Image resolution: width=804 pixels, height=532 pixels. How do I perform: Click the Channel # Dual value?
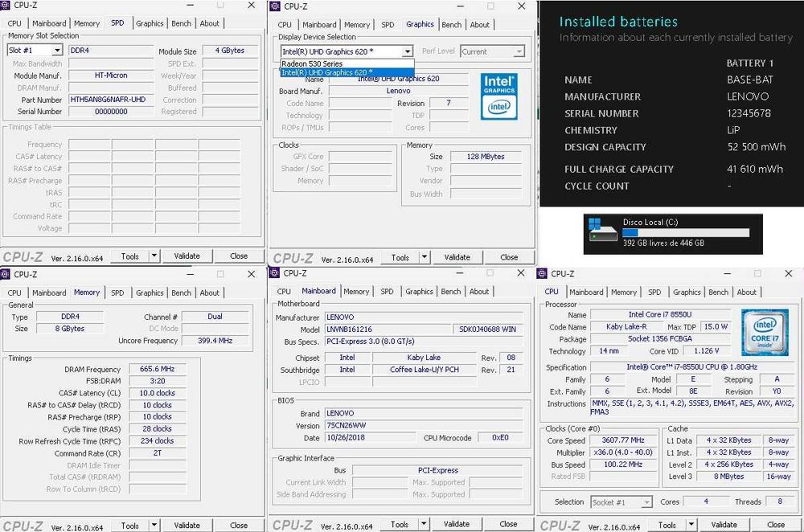tap(215, 317)
